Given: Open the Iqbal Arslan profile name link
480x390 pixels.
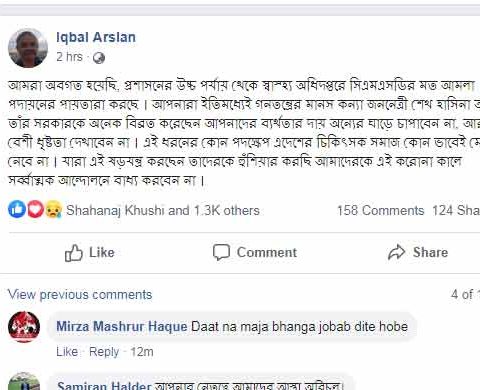Looking at the screenshot, I should point(96,37).
